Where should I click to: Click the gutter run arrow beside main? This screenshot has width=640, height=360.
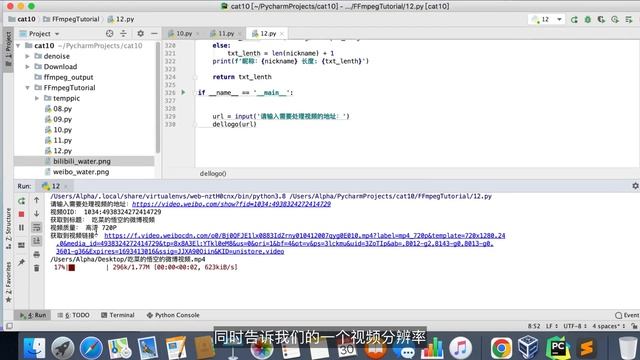[183, 93]
